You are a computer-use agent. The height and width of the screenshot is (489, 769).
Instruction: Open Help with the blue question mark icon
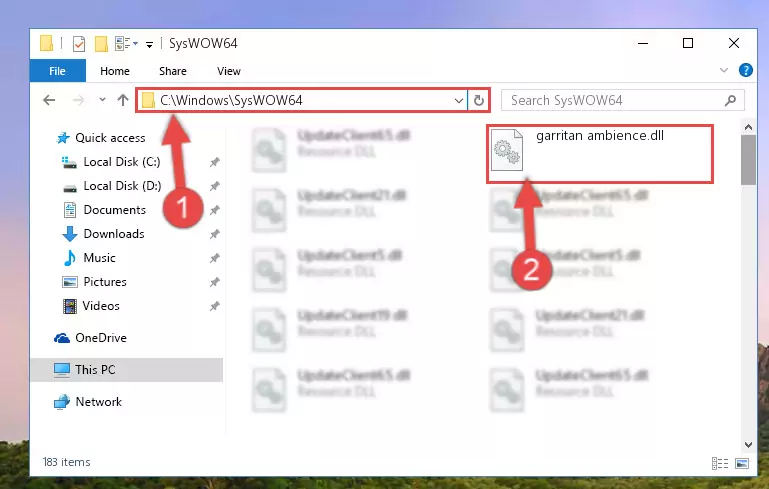[745, 70]
